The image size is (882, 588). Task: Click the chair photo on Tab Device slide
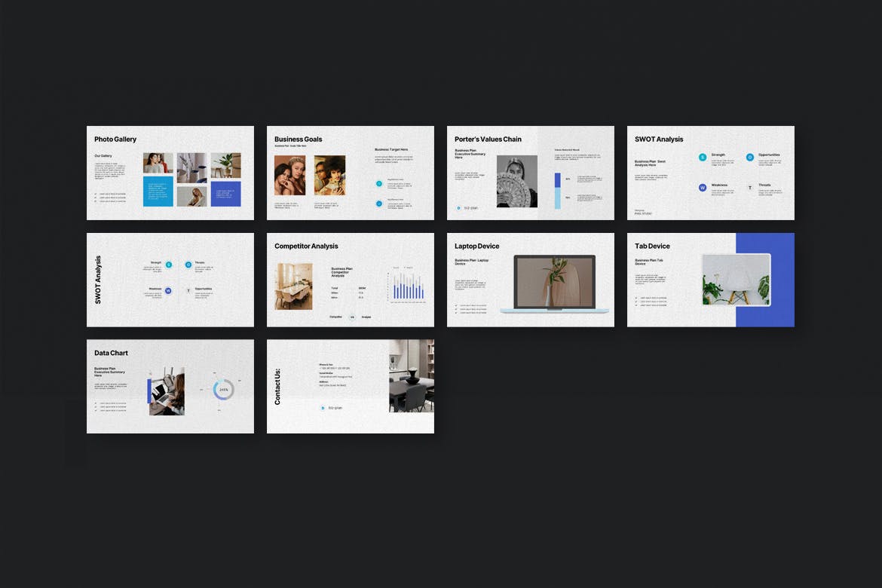pos(736,280)
